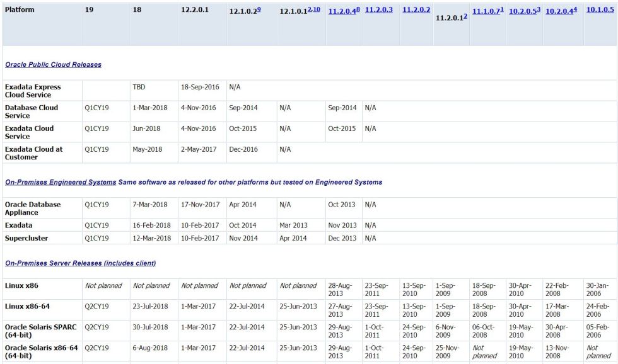The height and width of the screenshot is (364, 618).
Task: Select the Linux x86-64 row label
Action: point(27,307)
